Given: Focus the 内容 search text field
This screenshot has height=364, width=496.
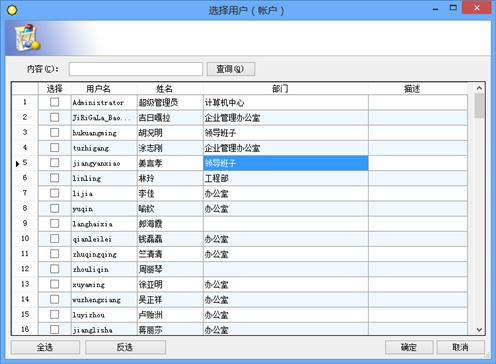Looking at the screenshot, I should [136, 69].
